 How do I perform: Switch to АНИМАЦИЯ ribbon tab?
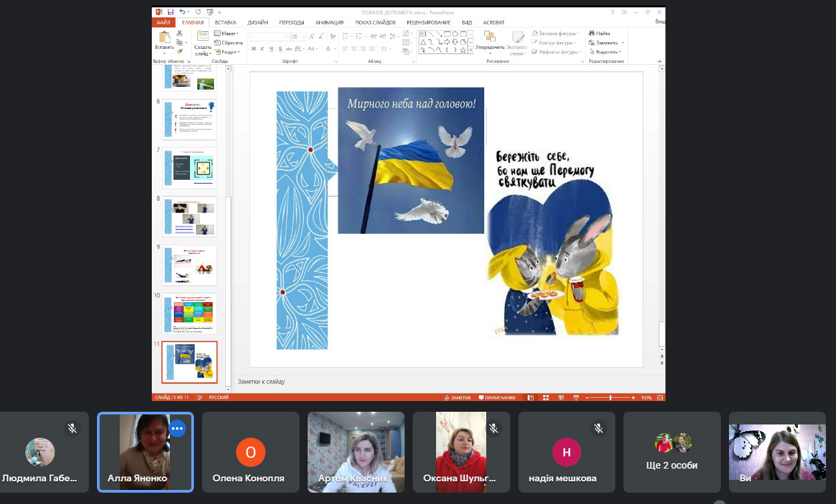(330, 22)
